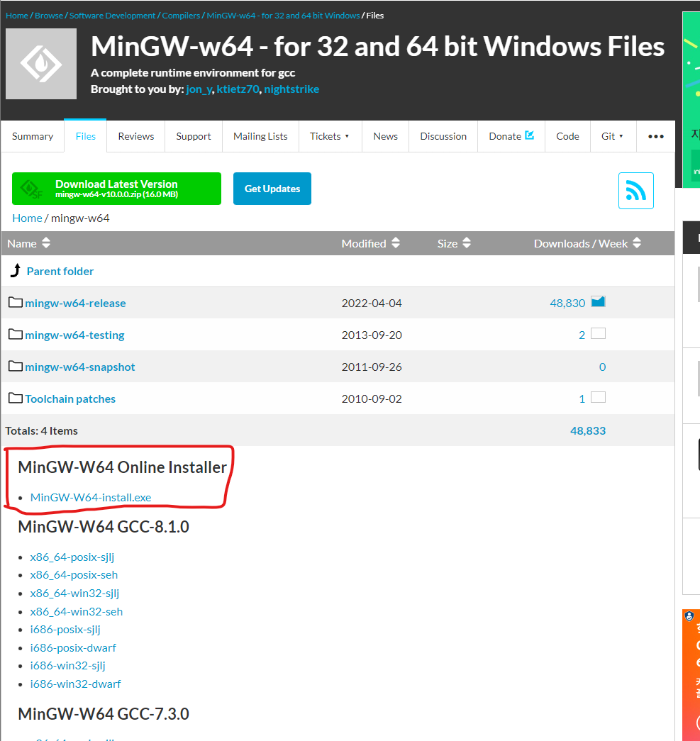Open the Home breadcrumb above file table
Viewport: 700px width, 741px height.
pyautogui.click(x=27, y=218)
